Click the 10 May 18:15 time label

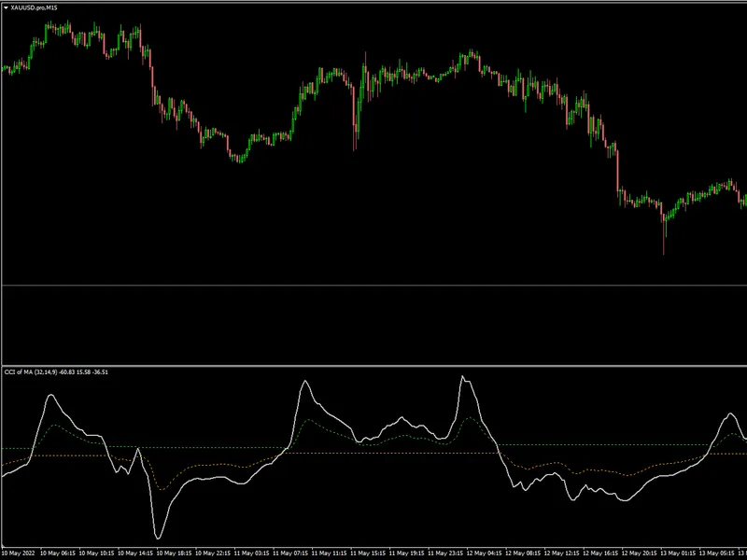(175, 553)
